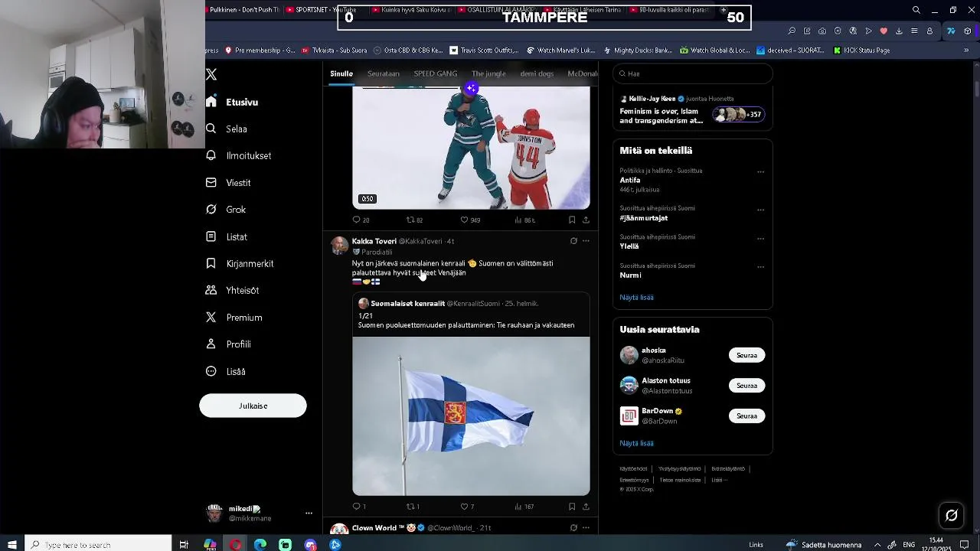Follow Alaston totuus account
This screenshot has width=980, height=551.
(746, 386)
